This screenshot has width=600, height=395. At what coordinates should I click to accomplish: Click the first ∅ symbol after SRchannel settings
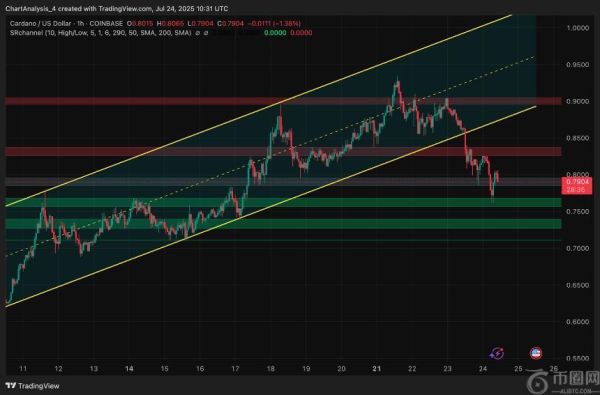tap(197, 33)
